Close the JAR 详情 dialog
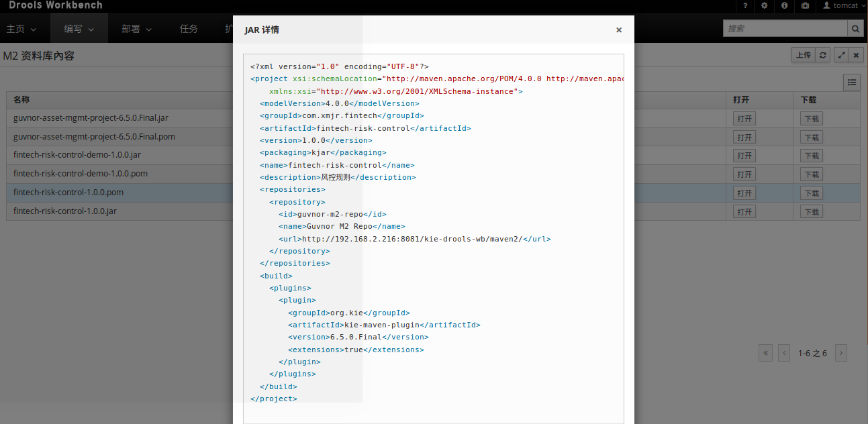The image size is (868, 424). (x=619, y=30)
